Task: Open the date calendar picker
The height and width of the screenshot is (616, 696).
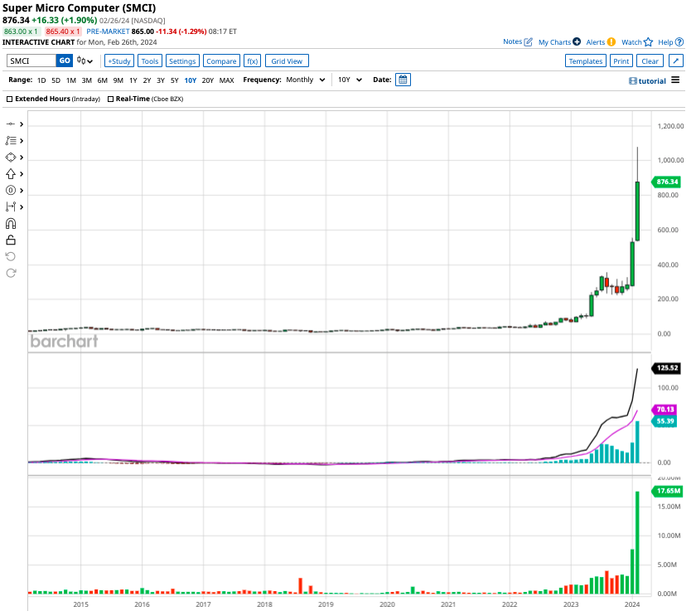Action: (x=403, y=80)
